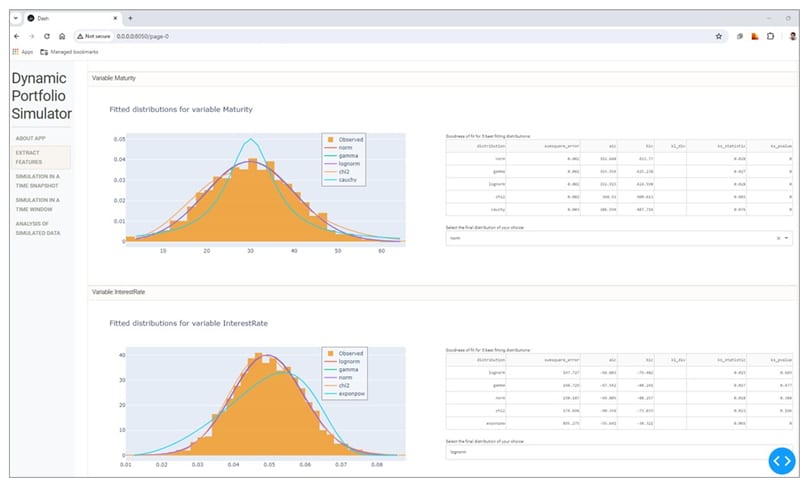Bookmark this page with star icon
808x488 pixels.
[x=719, y=35]
